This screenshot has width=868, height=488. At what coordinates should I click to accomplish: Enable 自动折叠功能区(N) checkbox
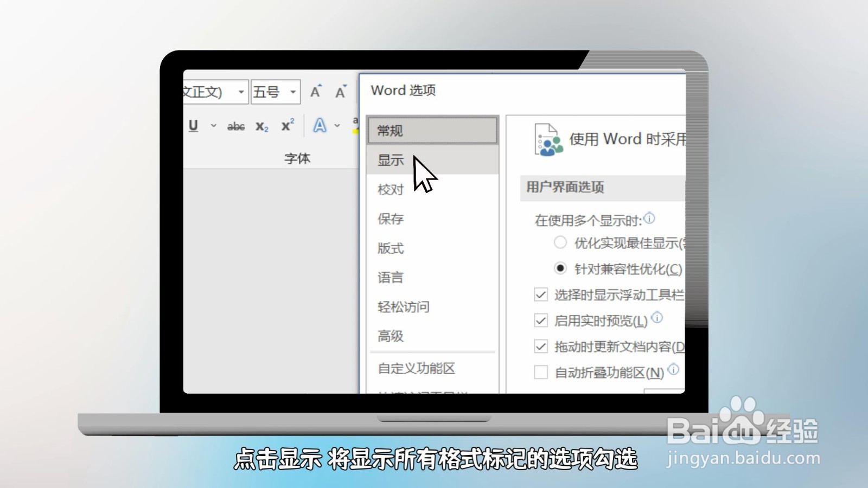tap(541, 372)
